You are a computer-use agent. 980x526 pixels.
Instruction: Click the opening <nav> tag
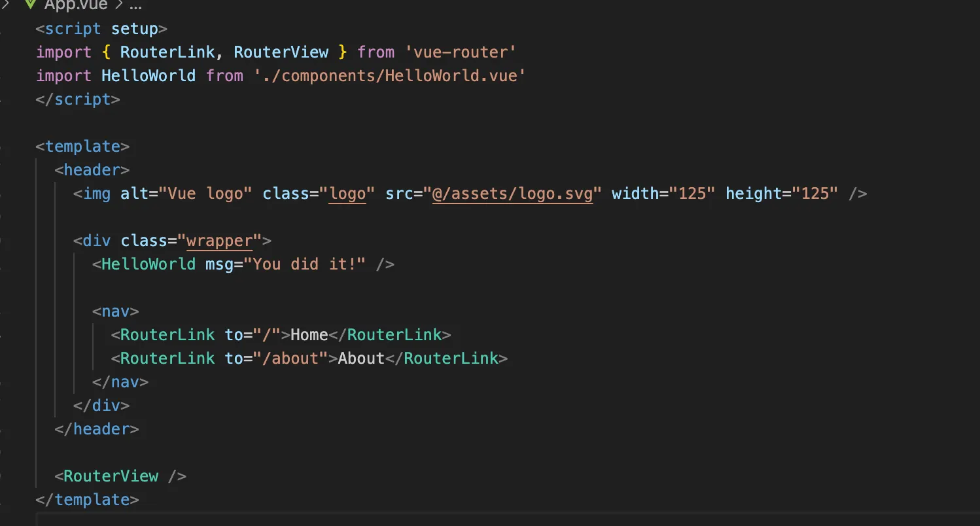(116, 311)
